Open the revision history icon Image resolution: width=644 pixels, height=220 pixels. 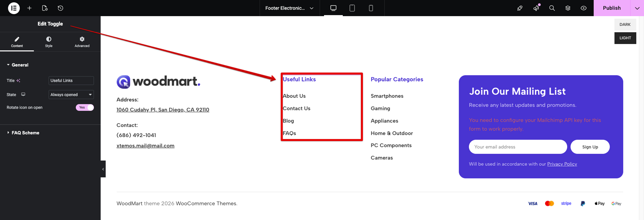pyautogui.click(x=60, y=8)
